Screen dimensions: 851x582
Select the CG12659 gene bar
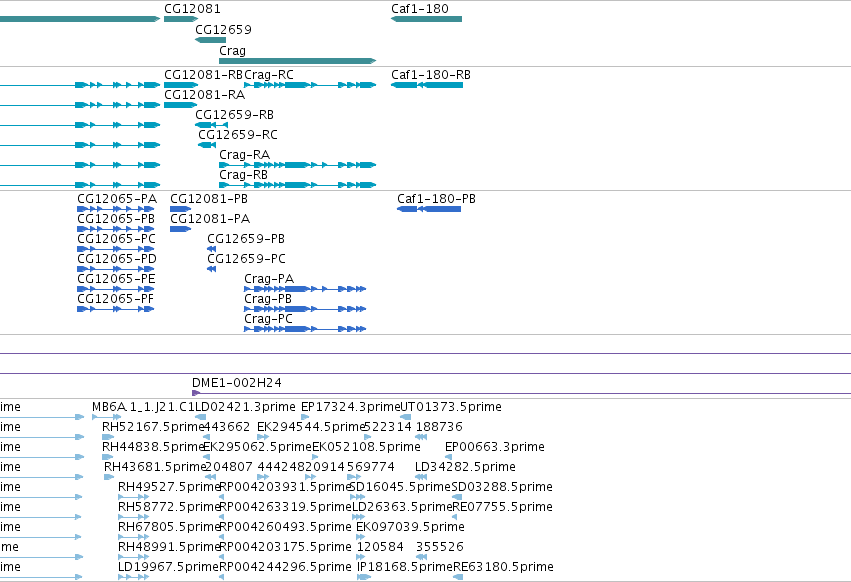[x=211, y=40]
